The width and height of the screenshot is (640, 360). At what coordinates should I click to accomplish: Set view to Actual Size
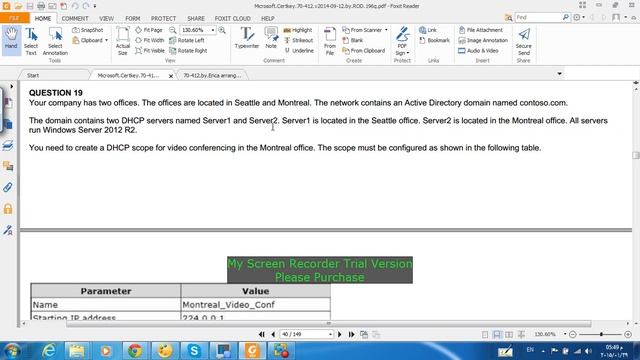click(122, 41)
